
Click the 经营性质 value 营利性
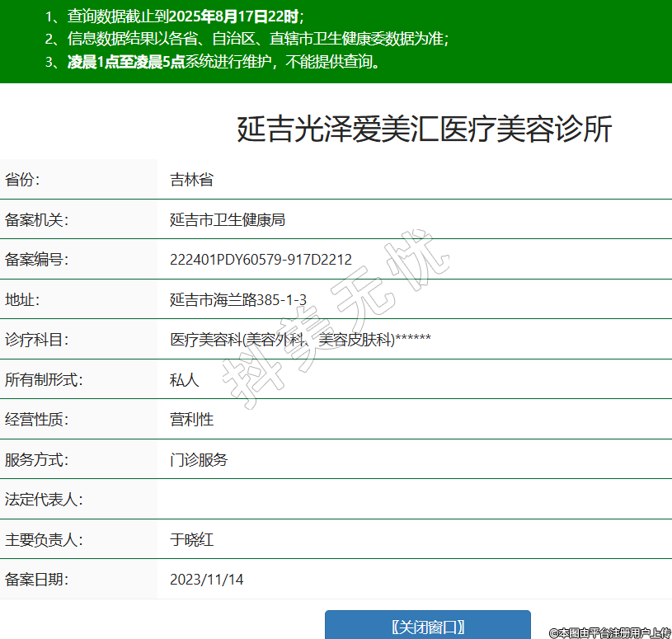(x=191, y=420)
